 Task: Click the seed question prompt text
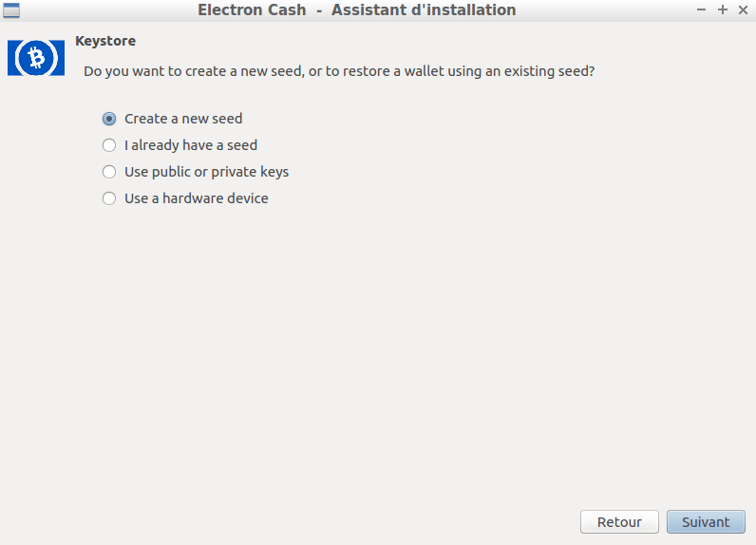click(339, 71)
